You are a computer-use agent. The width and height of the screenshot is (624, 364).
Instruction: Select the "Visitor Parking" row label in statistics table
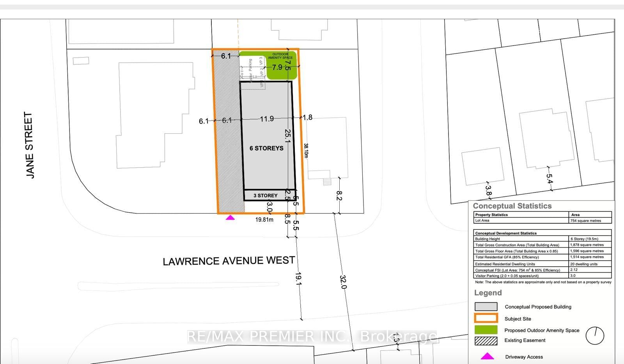[507, 276]
